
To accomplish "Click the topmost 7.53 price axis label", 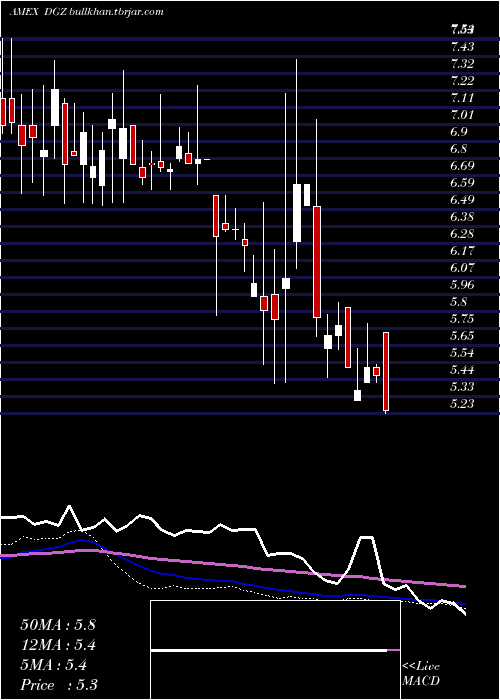I will click(x=462, y=30).
